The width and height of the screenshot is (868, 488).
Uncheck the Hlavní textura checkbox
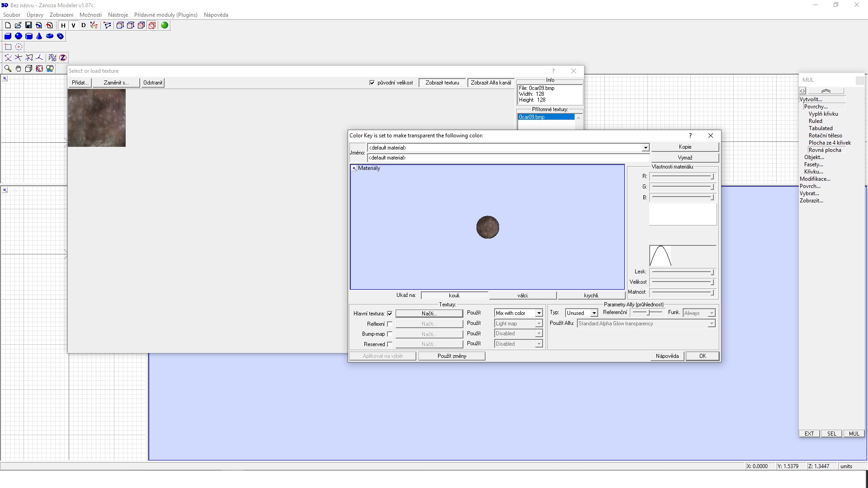pos(390,314)
